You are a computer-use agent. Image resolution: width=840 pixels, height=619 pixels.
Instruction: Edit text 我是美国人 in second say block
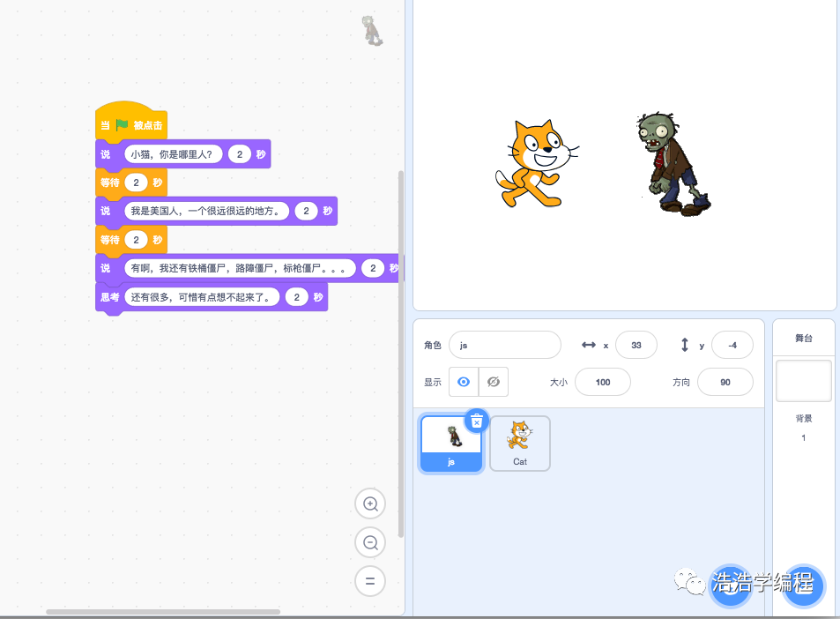click(207, 211)
